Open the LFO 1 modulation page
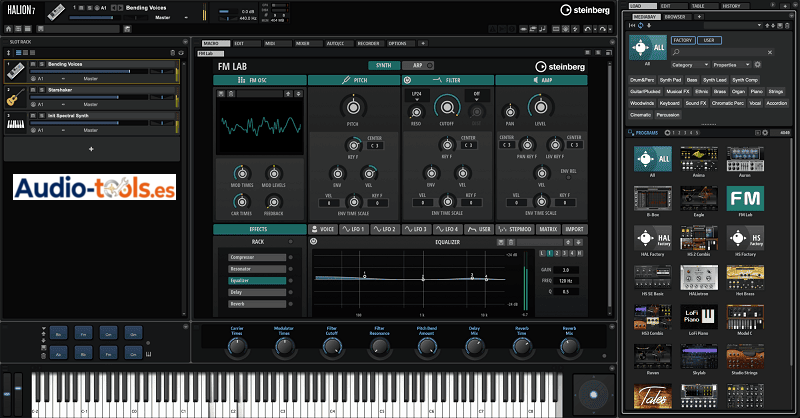Image resolution: width=800 pixels, height=418 pixels. [x=354, y=229]
